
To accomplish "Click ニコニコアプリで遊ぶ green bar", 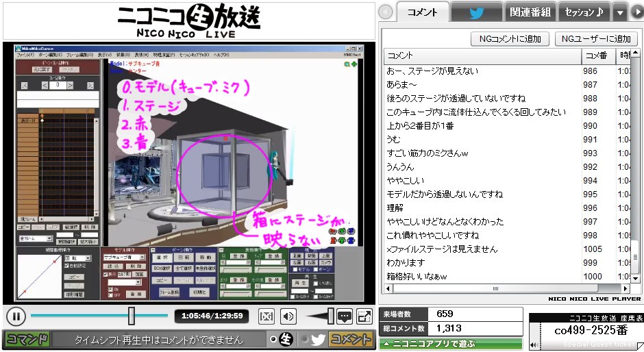I will (451, 344).
